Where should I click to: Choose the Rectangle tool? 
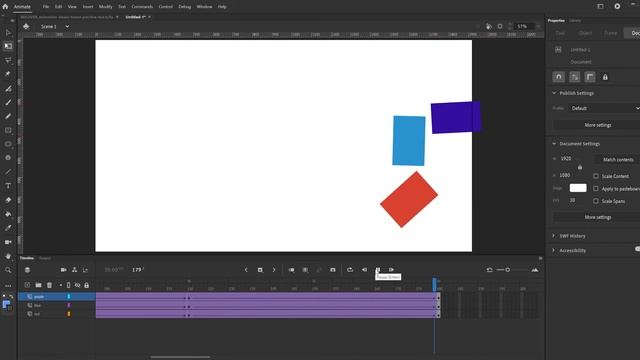[8, 130]
